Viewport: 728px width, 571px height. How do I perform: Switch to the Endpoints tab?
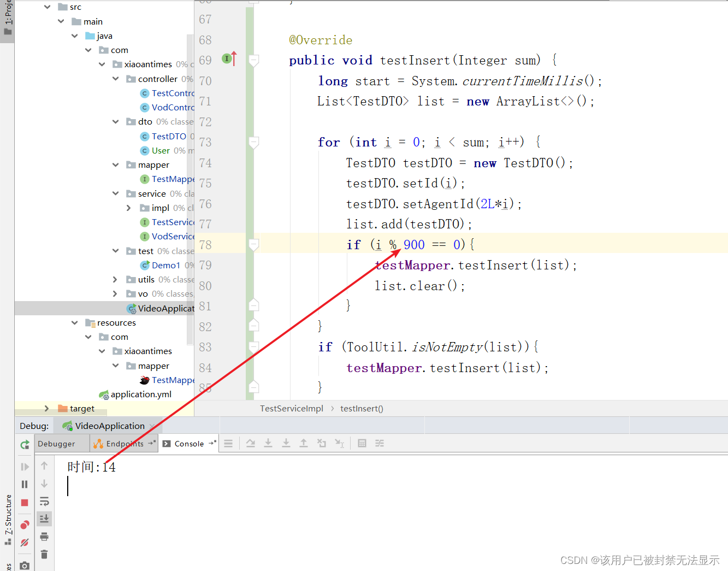[x=125, y=444]
